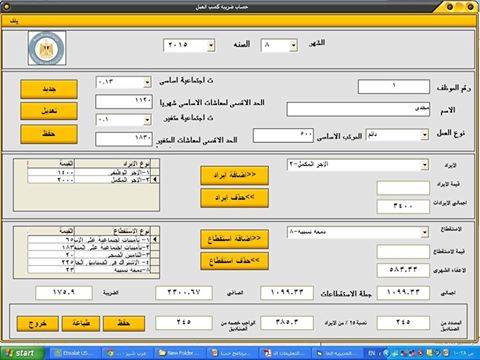The height and width of the screenshot is (360, 480).
Task: Expand the month (الشهر) dropdown
Action: pyautogui.click(x=293, y=46)
